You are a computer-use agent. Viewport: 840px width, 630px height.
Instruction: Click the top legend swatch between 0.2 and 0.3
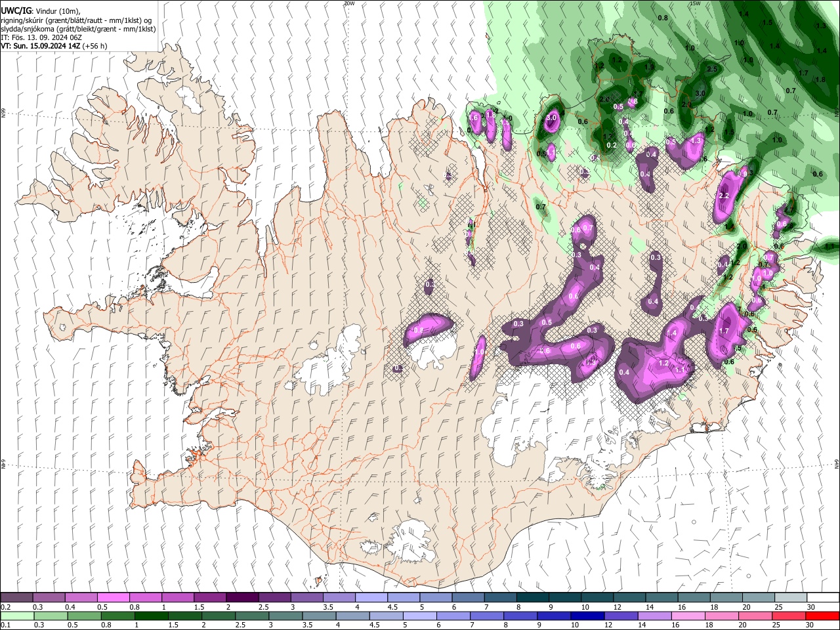16,597
